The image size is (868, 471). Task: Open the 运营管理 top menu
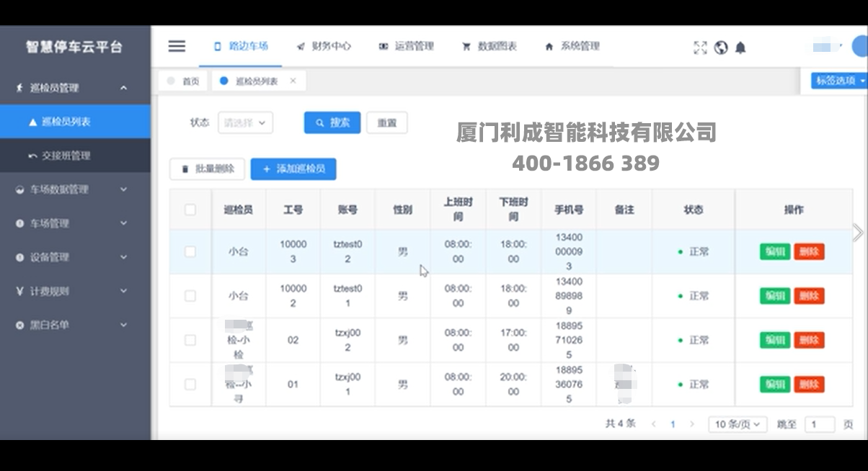click(x=407, y=46)
